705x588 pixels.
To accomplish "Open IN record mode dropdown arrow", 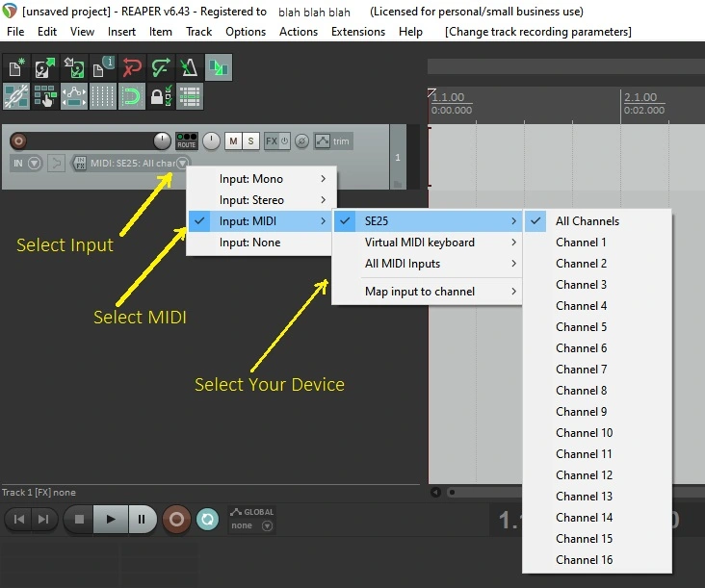I will [x=35, y=163].
